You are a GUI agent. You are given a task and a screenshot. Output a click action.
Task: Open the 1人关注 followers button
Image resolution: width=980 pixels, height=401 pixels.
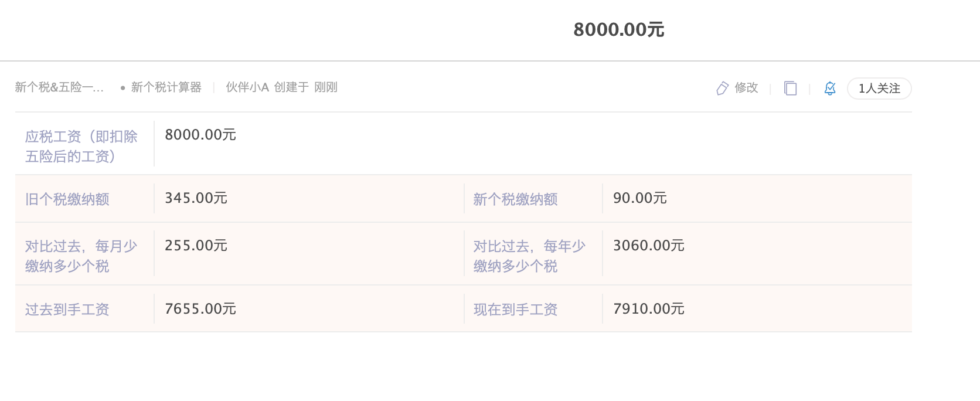pos(879,89)
